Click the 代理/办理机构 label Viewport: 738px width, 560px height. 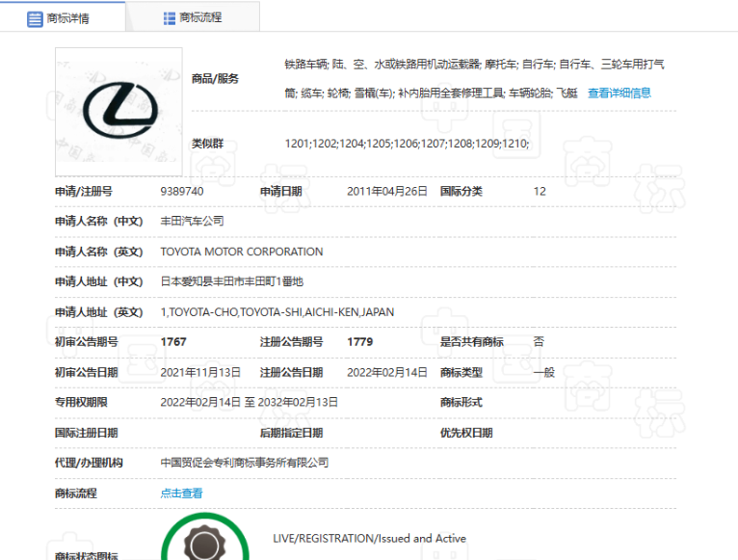[x=89, y=463]
